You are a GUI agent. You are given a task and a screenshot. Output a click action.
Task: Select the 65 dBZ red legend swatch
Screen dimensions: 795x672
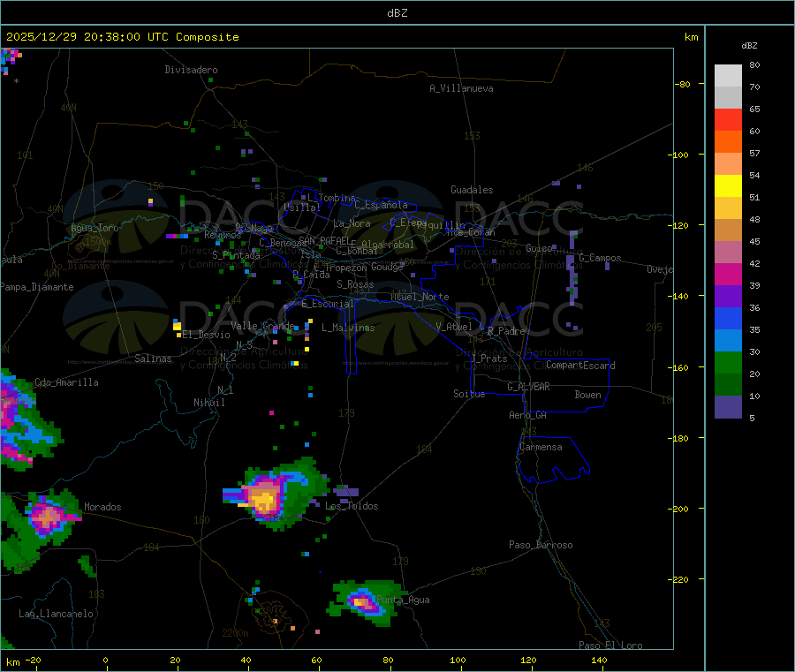point(728,119)
